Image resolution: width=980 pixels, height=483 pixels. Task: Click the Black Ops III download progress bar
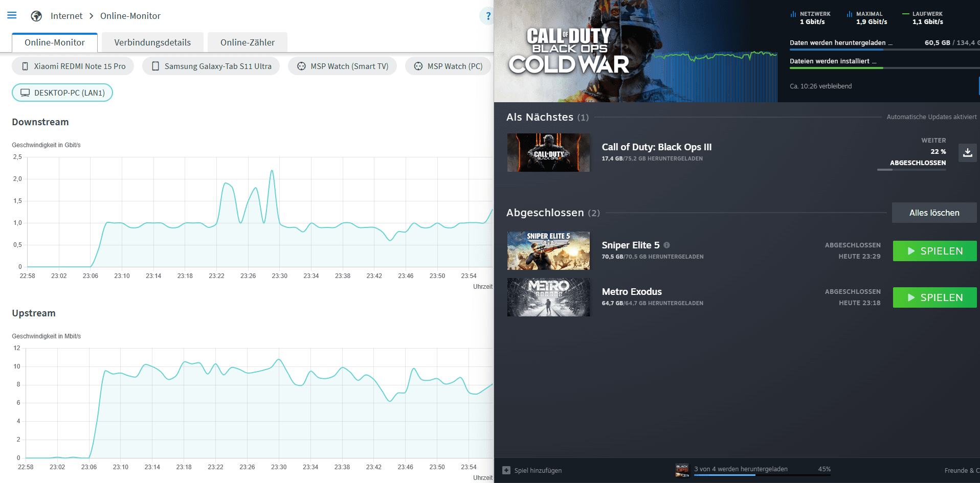(911, 170)
